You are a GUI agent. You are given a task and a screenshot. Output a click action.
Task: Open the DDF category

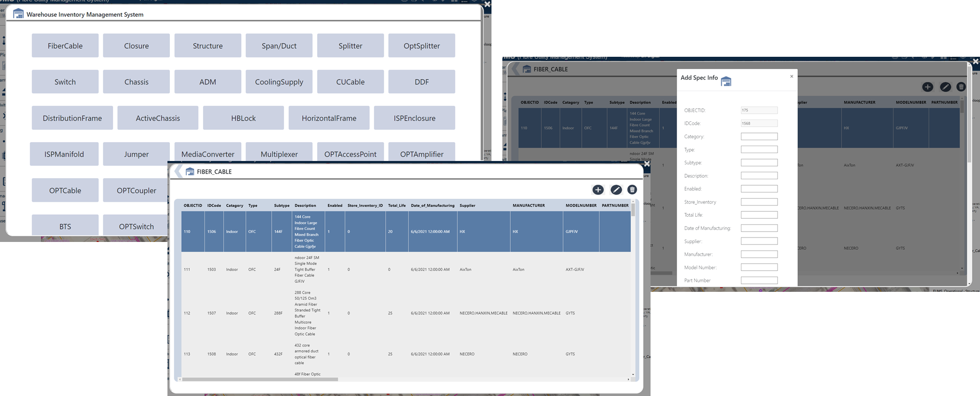coord(422,81)
